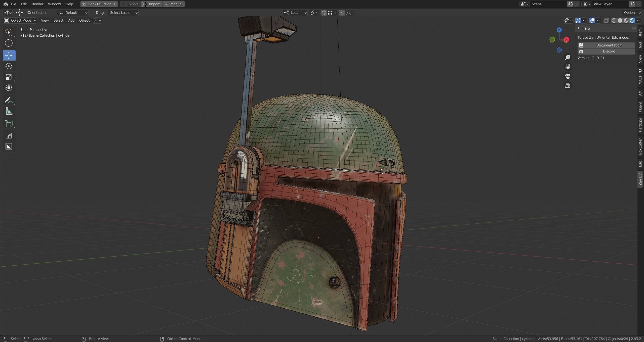644x342 pixels.
Task: Select the Measure ruler tool
Action: coord(9,111)
